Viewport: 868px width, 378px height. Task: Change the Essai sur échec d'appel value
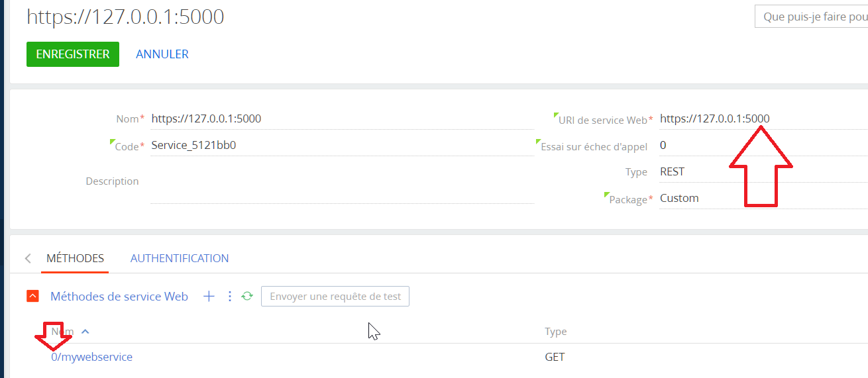(x=763, y=146)
